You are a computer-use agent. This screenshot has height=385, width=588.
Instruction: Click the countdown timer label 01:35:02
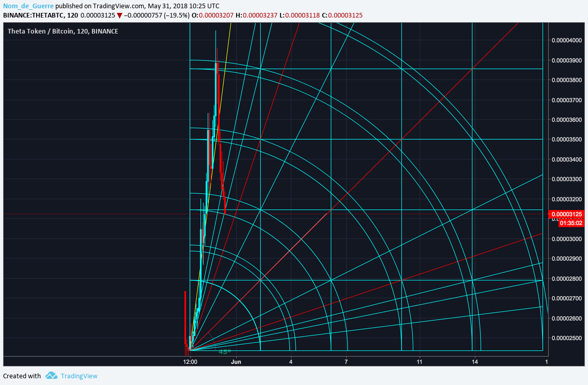pos(571,223)
